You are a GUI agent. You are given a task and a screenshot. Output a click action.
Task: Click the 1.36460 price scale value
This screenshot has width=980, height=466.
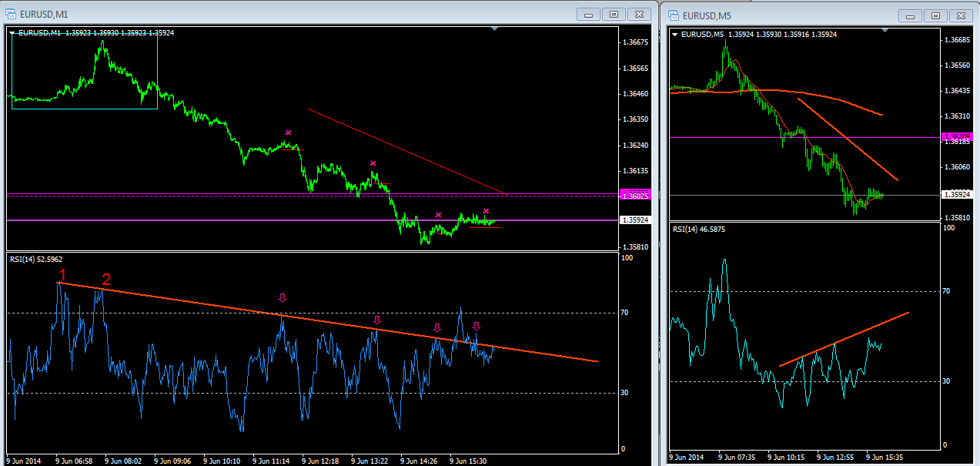[x=636, y=94]
